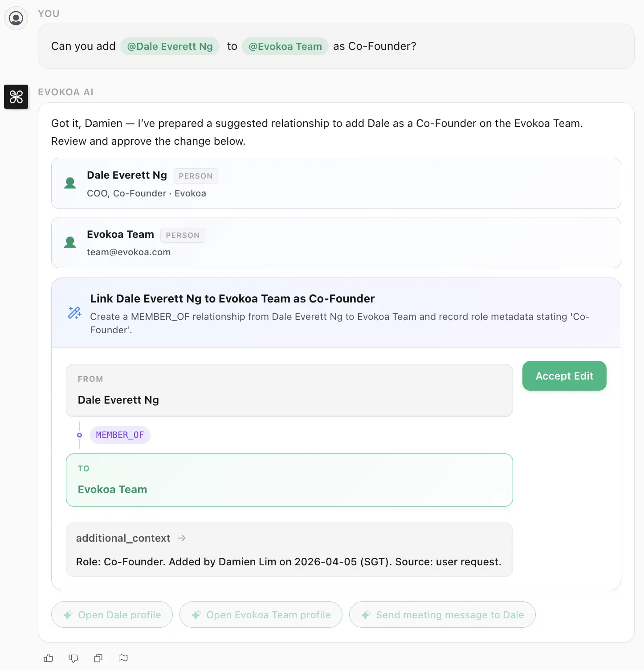Click the magic wand icon in the suggestion banner
The height and width of the screenshot is (670, 644).
(74, 313)
